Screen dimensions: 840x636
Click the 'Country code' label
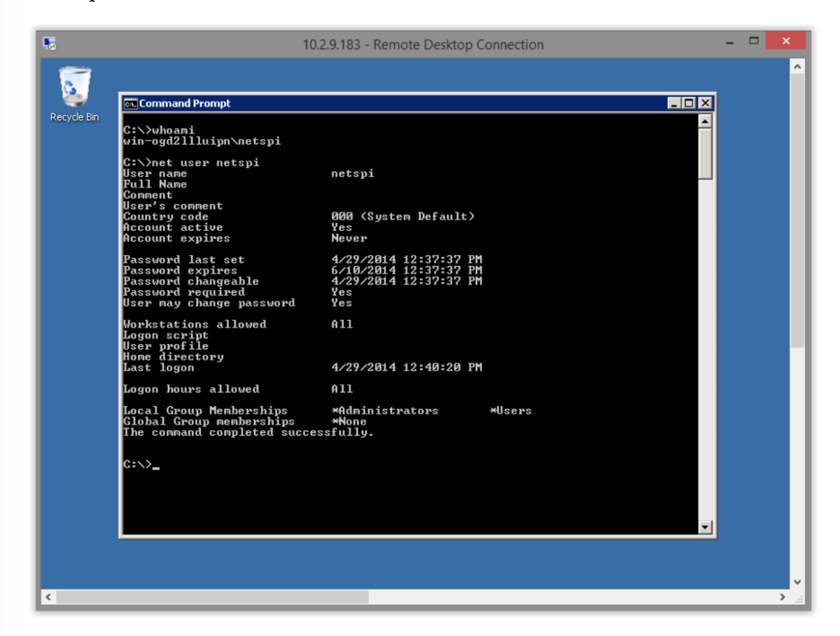pos(166,216)
